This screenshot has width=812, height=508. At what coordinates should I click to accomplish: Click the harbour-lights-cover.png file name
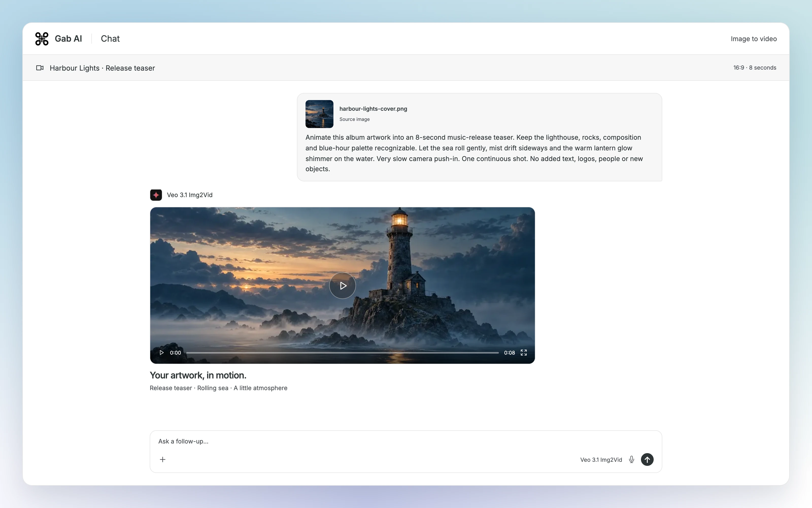[x=373, y=109]
